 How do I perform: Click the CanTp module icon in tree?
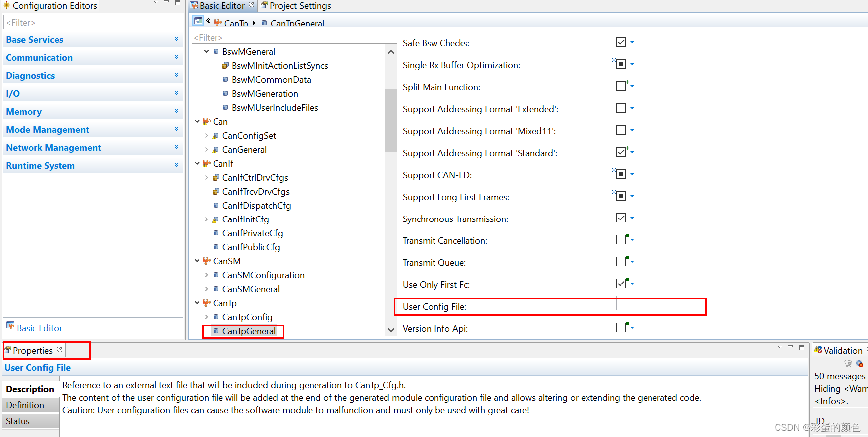(x=206, y=303)
